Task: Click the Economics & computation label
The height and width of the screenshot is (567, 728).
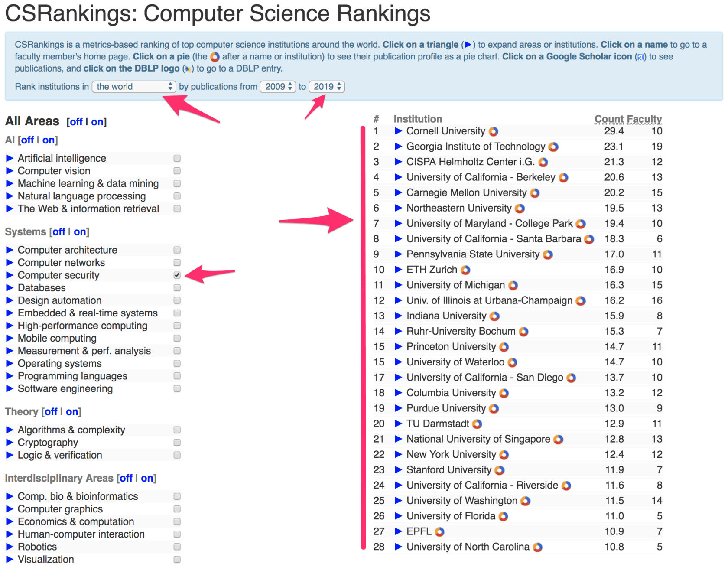Action: point(76,521)
